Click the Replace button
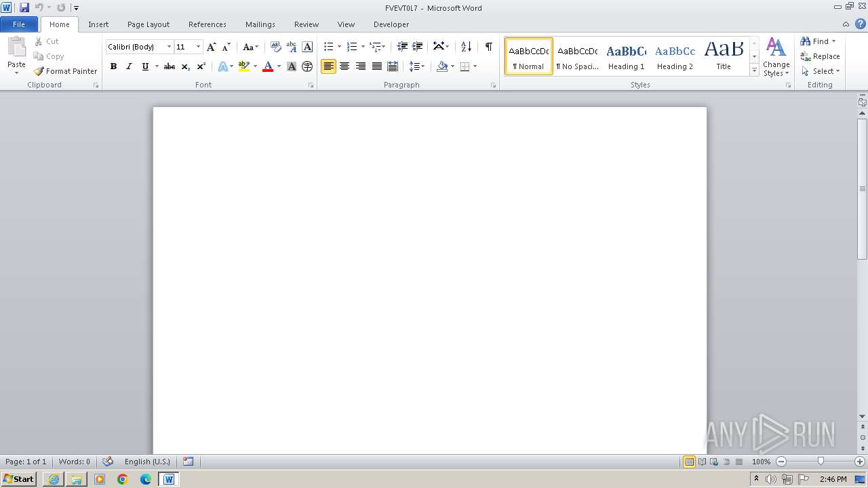The image size is (868, 488). pos(821,56)
